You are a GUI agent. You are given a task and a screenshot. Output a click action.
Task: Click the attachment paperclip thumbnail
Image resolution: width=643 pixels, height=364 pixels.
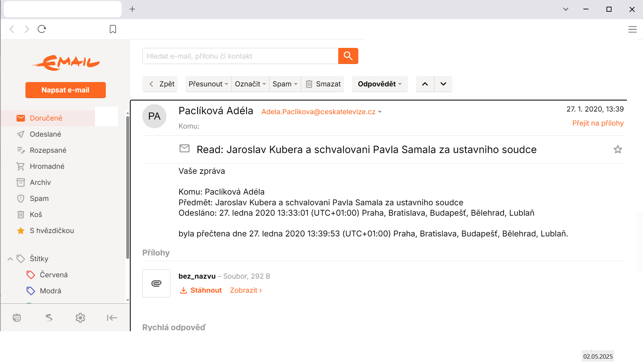pyautogui.click(x=156, y=283)
